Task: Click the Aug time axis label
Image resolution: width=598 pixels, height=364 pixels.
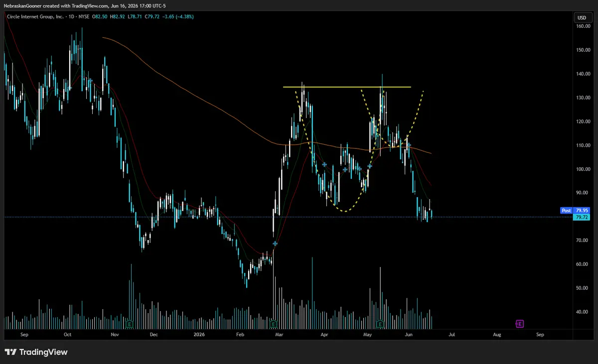Action: [497, 335]
